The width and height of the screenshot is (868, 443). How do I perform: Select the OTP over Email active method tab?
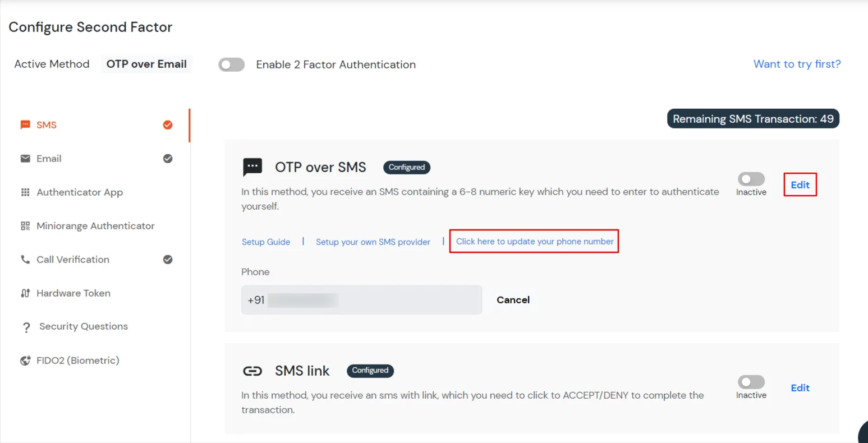[x=146, y=63]
